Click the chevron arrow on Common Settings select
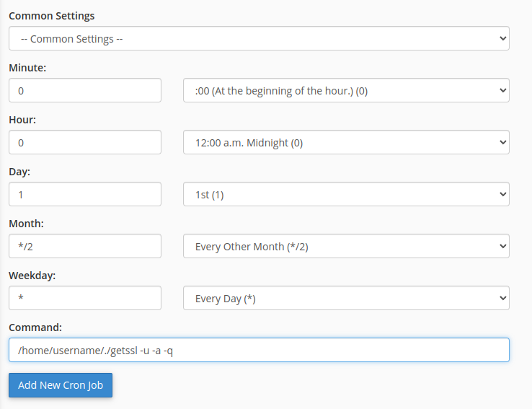532x409 pixels. click(x=503, y=38)
